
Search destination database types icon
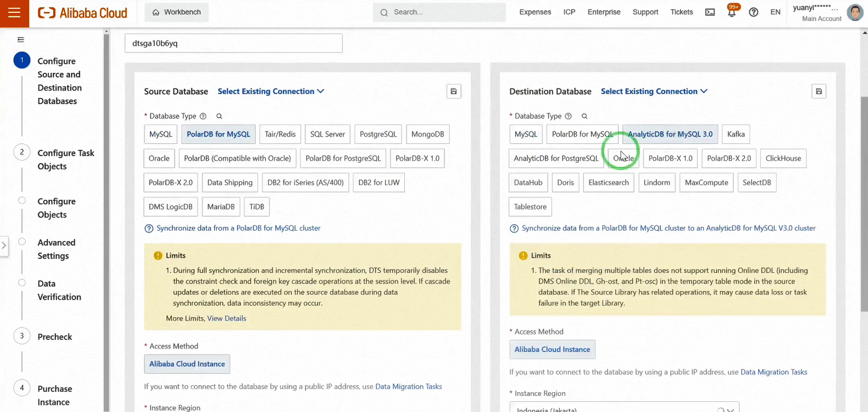coord(584,116)
